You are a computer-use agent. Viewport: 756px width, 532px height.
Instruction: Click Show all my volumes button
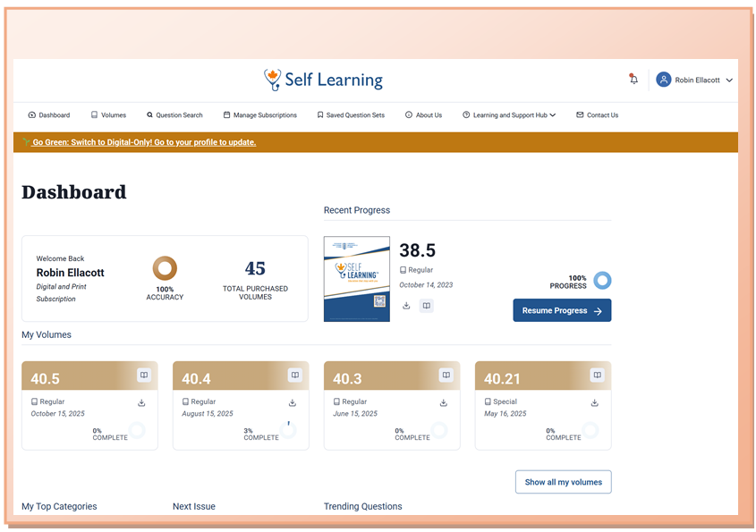[563, 482]
